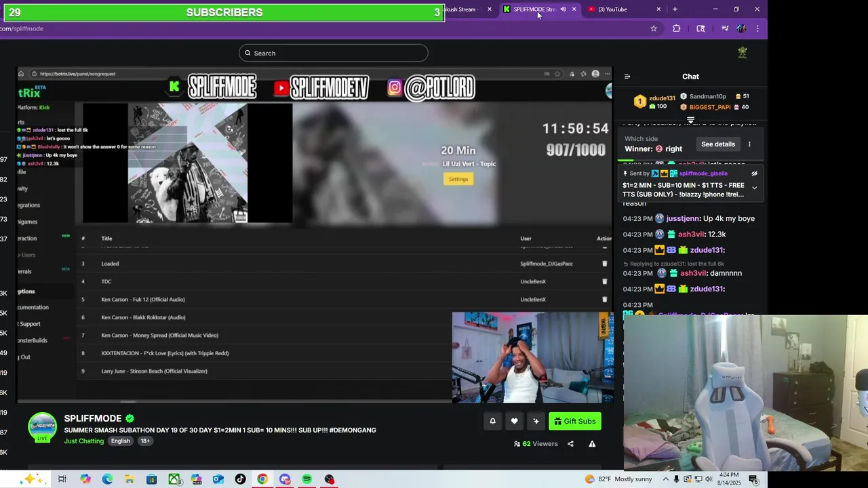Screen dimensions: 868x488
Task: Close the SPLIFFMODE Stream tab
Action: pyautogui.click(x=574, y=9)
